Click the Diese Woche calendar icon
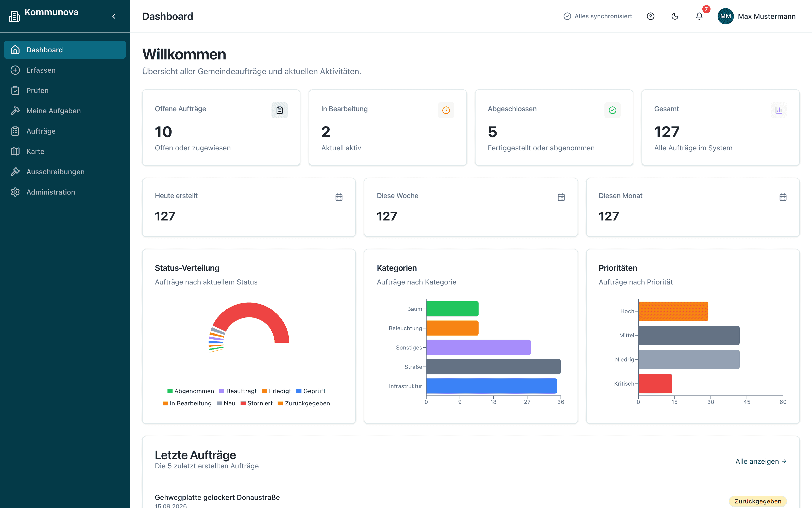This screenshot has width=812, height=508. (x=561, y=197)
